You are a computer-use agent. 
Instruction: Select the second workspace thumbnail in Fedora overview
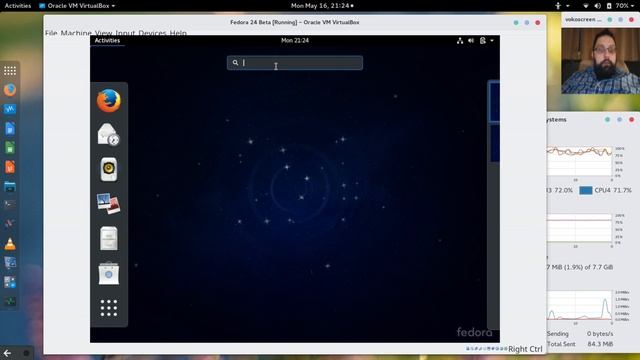pos(494,143)
